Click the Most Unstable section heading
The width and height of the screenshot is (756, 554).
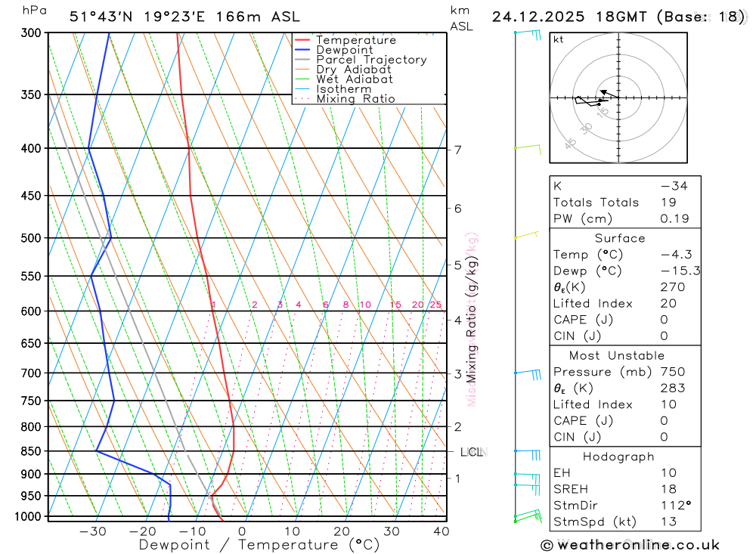pyautogui.click(x=617, y=356)
